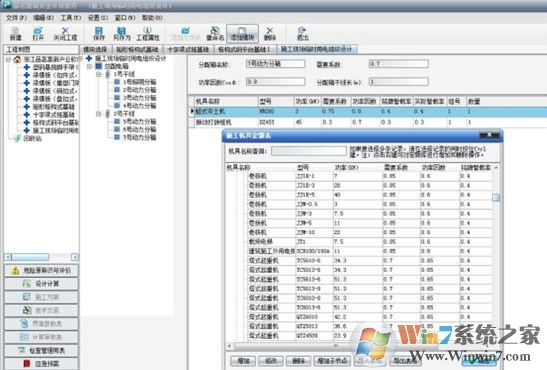Select 2号动力分箱 in the distribution tree
Image resolution: width=547 pixels, height=370 pixels.
click(x=139, y=90)
